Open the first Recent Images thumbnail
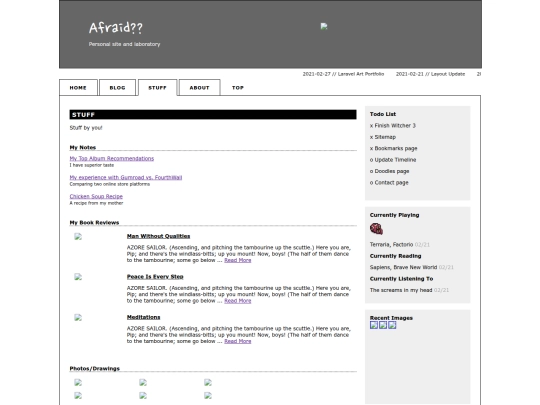 (374, 325)
